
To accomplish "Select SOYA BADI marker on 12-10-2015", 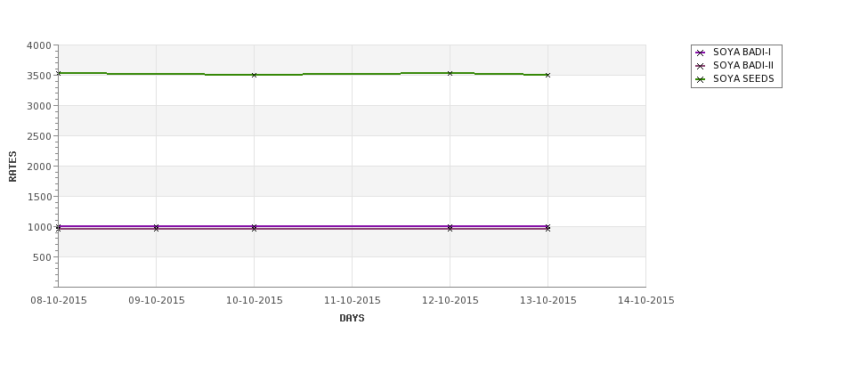I will (x=450, y=228).
